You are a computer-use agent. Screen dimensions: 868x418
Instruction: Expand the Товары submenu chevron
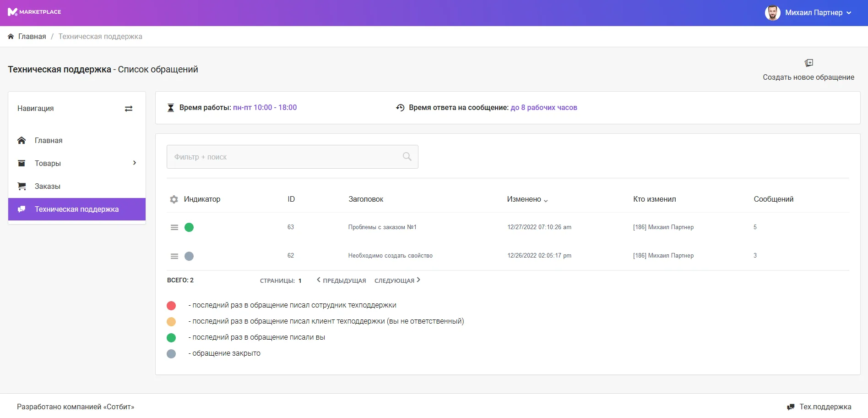134,163
